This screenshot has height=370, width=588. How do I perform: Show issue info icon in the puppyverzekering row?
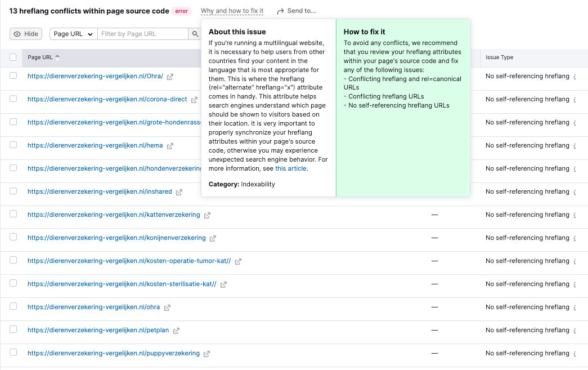pyautogui.click(x=574, y=354)
